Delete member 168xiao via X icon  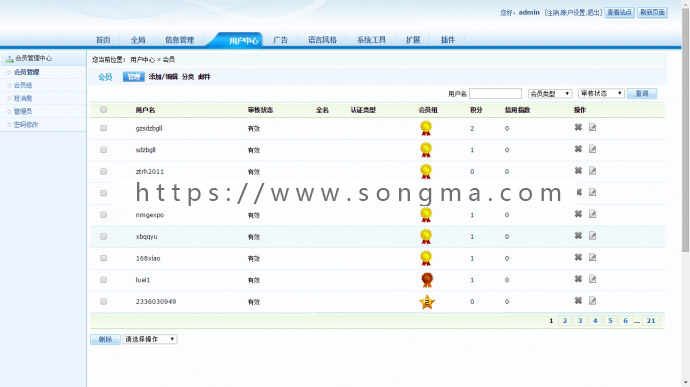pos(578,258)
